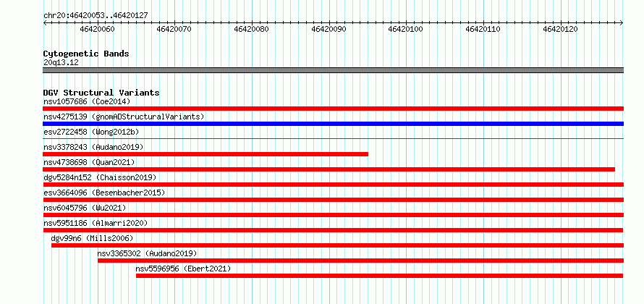This screenshot has width=644, height=304.
Task: Click the Cytogenetic Bands track title
Action: pos(86,54)
